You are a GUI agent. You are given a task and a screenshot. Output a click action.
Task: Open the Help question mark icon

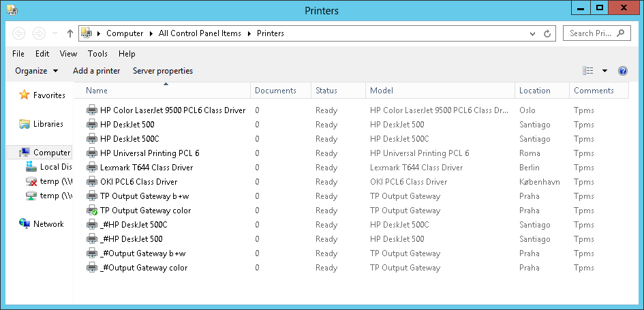pyautogui.click(x=623, y=71)
